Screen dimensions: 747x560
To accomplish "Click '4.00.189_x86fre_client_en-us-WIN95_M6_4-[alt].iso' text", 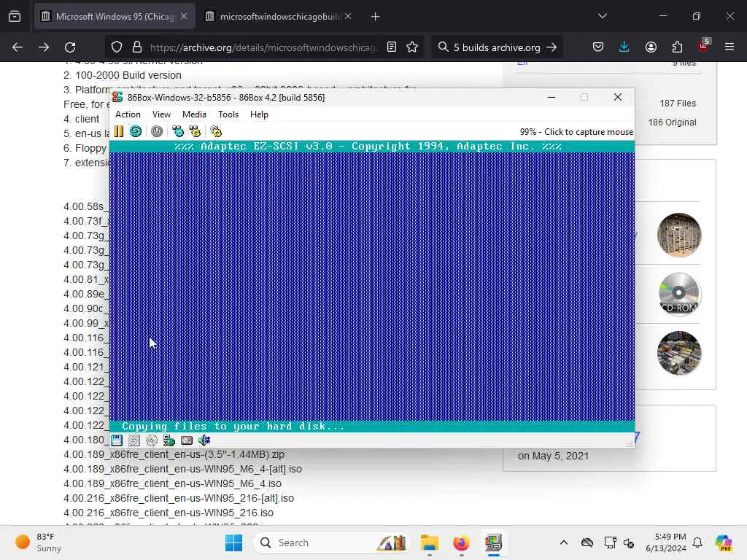I will (182, 469).
